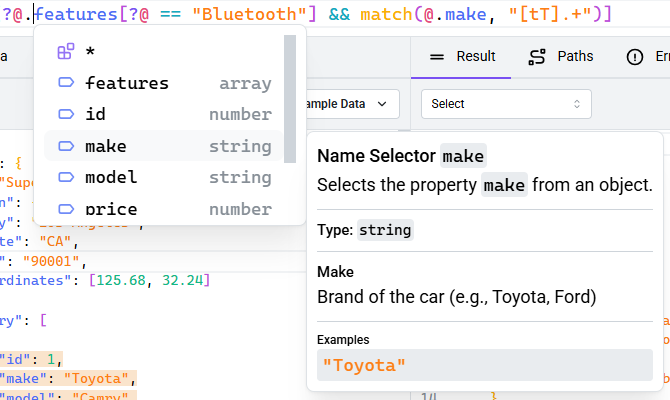Click the Paths route icon
The height and width of the screenshot is (400, 670).
(537, 57)
